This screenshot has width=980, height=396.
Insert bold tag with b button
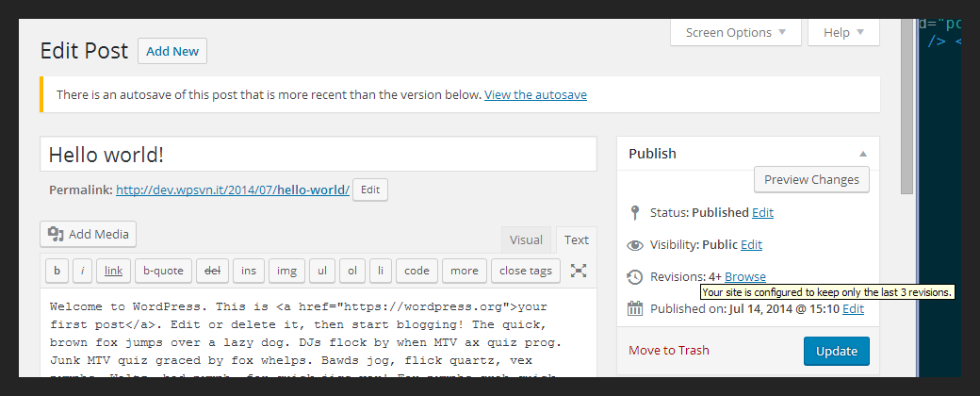point(57,271)
